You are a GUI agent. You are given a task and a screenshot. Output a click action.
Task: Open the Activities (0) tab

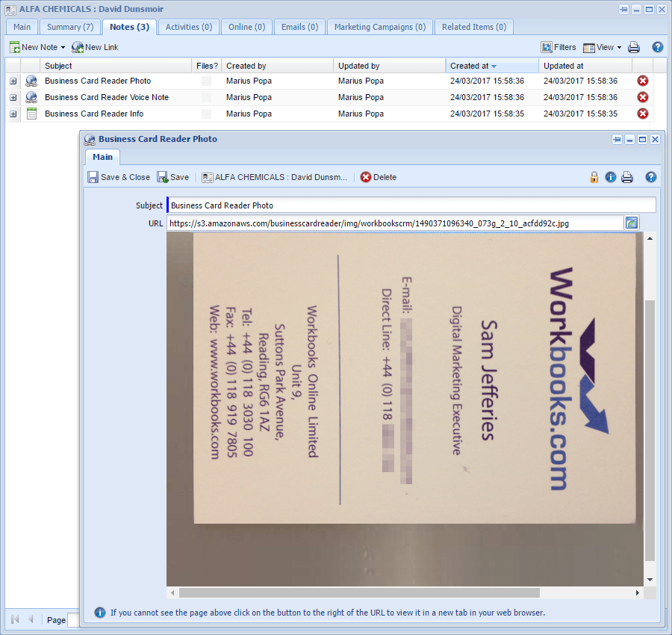tap(189, 27)
